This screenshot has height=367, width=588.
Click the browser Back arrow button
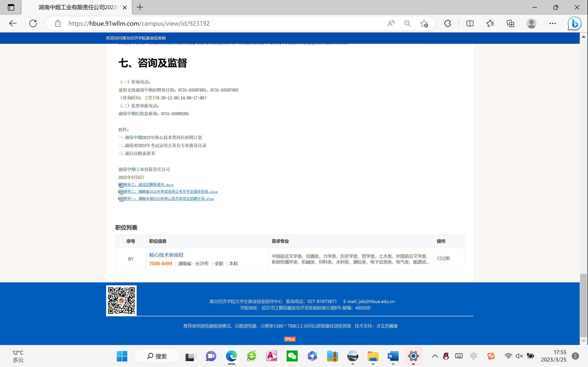coord(13,23)
